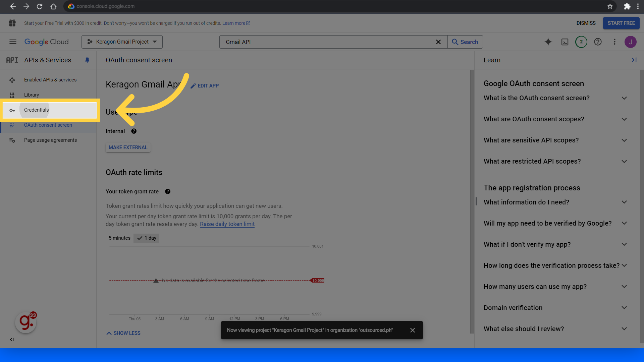Go back with browser back arrow
644x362 pixels.
[x=13, y=6]
